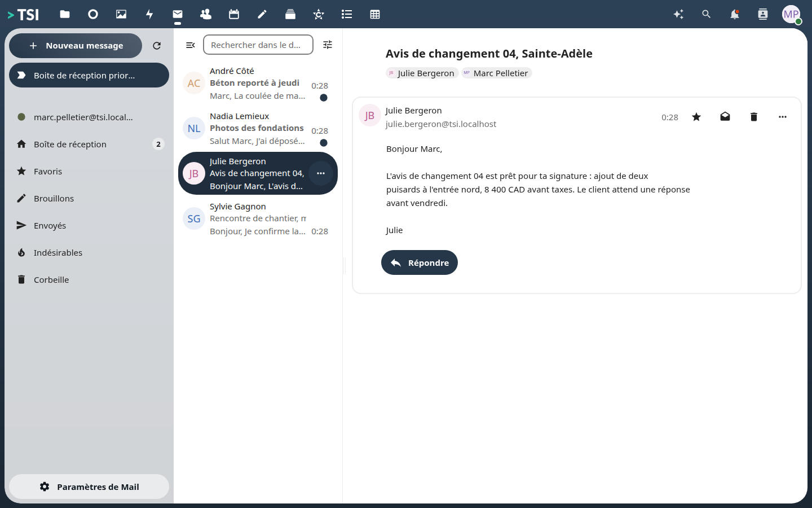This screenshot has width=812, height=508.
Task: Mark message unread with envelope icon
Action: (x=725, y=117)
